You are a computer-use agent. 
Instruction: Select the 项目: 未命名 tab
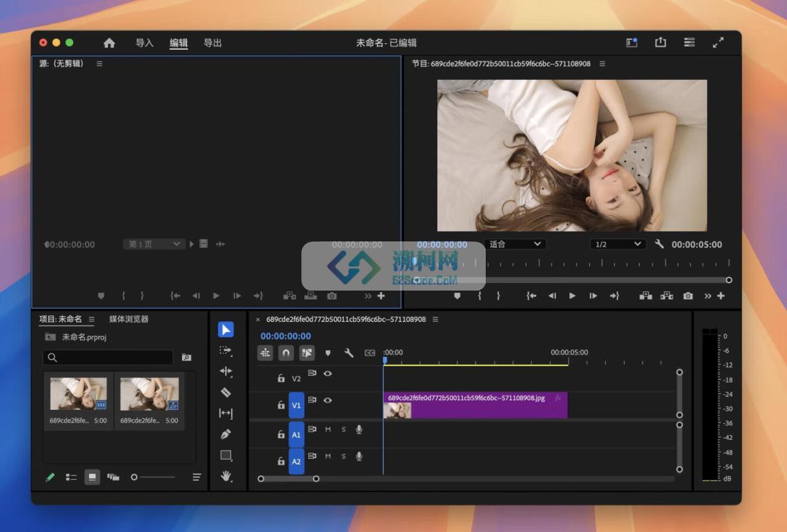[60, 319]
